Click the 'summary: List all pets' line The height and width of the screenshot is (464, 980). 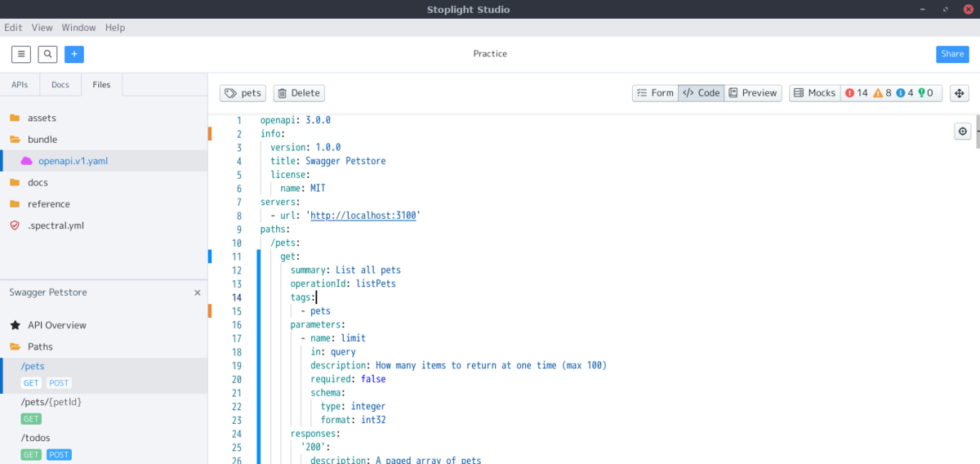345,270
